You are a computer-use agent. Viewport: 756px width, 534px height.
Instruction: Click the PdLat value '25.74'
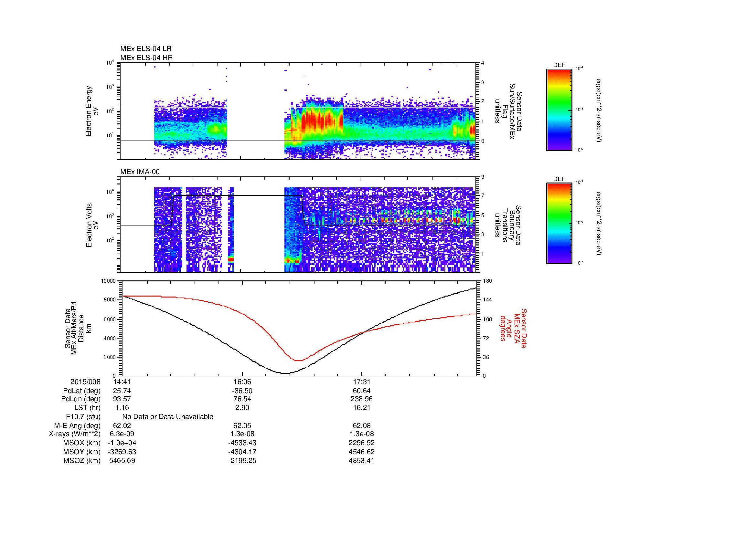(122, 391)
